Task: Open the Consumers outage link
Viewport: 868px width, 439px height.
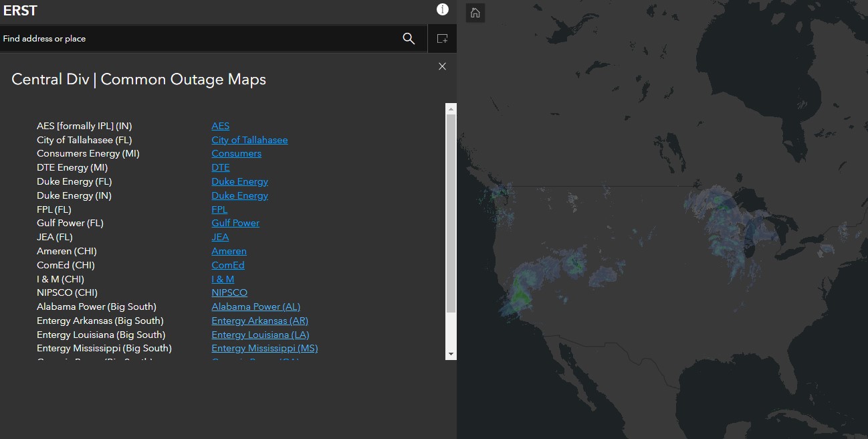Action: tap(236, 153)
